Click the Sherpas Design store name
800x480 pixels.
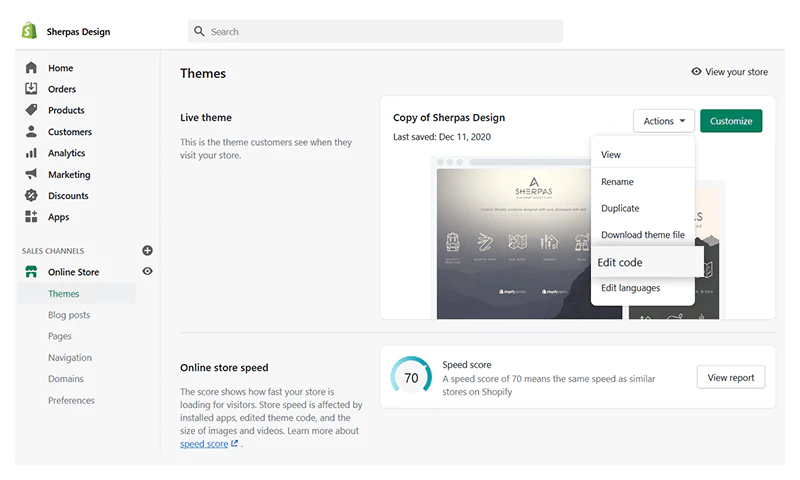click(78, 32)
